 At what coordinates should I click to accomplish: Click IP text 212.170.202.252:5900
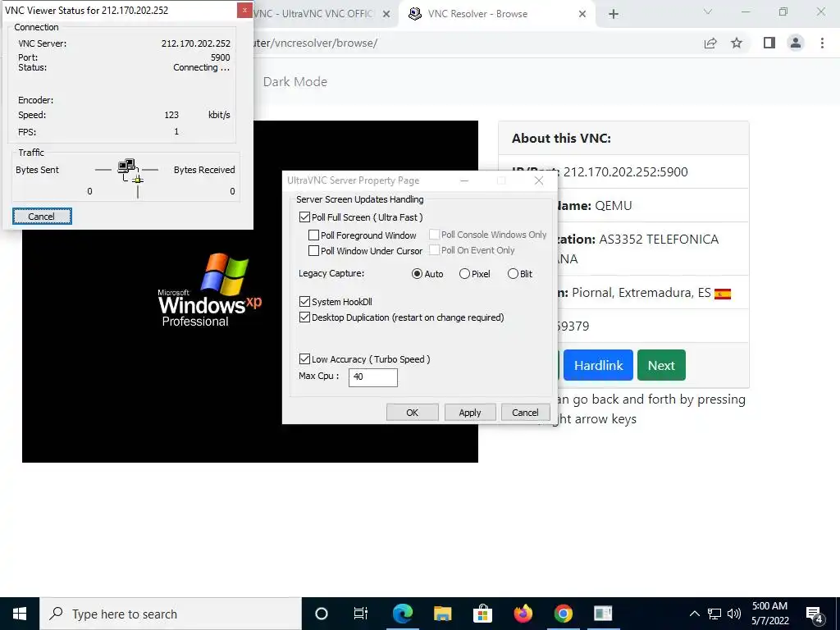click(626, 172)
